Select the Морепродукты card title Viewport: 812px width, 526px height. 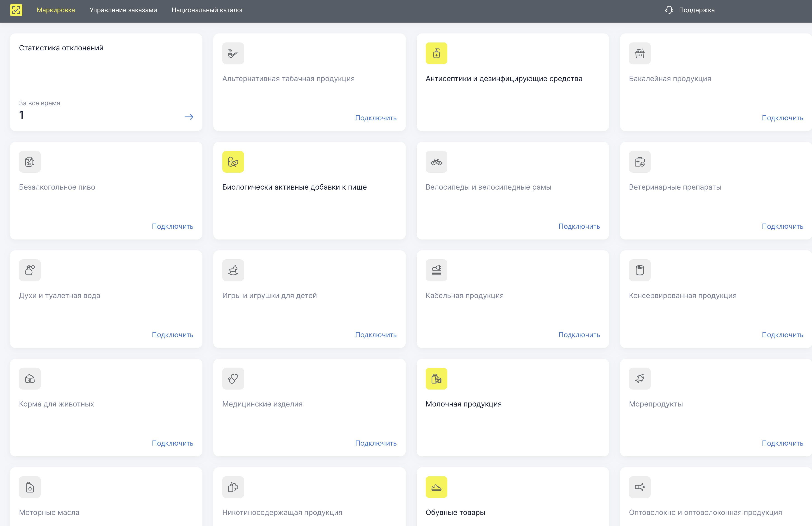point(656,404)
